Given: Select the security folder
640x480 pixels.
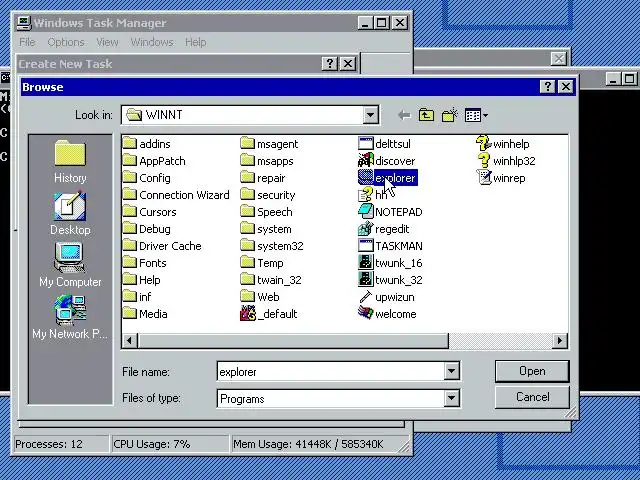Looking at the screenshot, I should pyautogui.click(x=268, y=195).
